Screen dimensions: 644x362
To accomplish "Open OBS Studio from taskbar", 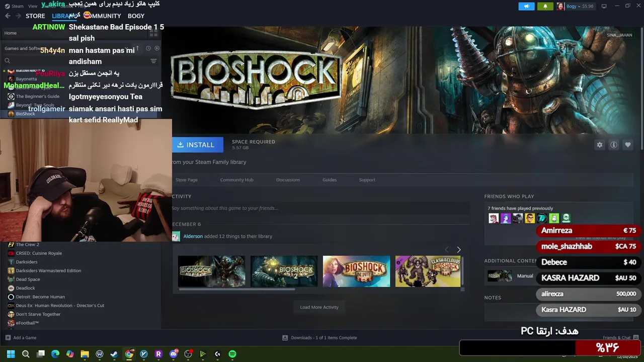I will [x=188, y=354].
